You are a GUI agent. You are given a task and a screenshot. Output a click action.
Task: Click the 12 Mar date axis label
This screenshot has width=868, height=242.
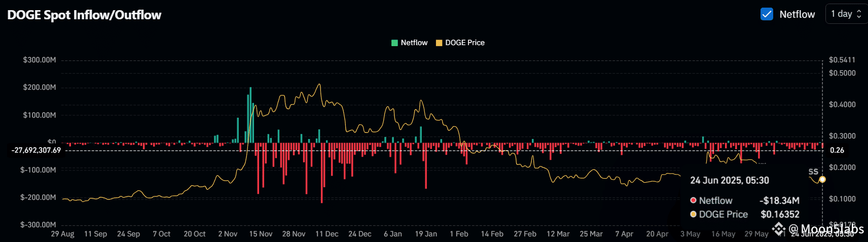click(x=558, y=234)
